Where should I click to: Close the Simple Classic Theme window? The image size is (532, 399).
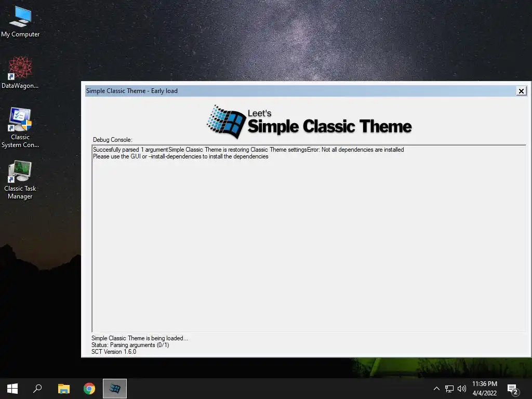pos(521,91)
